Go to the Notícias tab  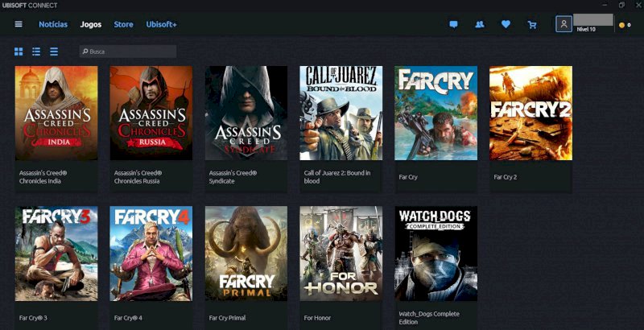tap(53, 25)
